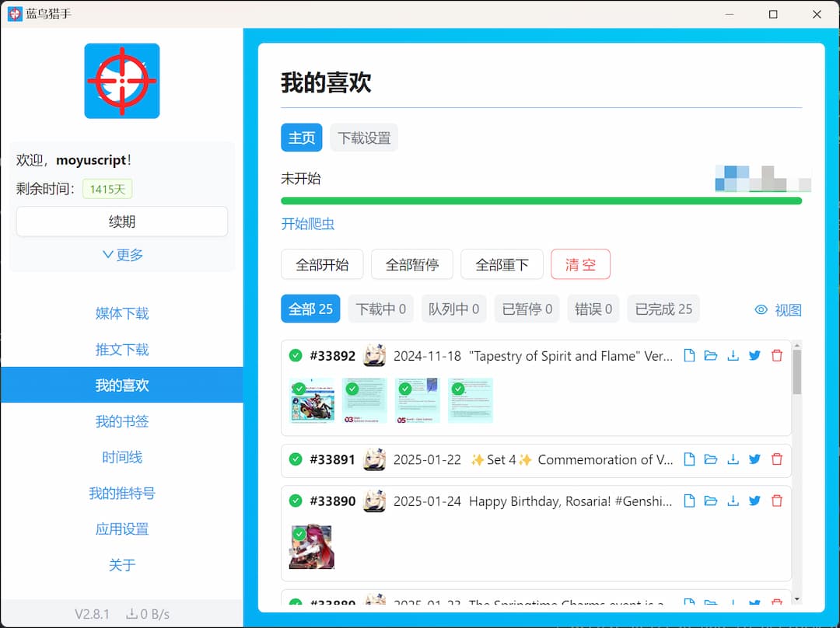The height and width of the screenshot is (628, 840).
Task: Open 媒体下载 in the sidebar
Action: coord(121,313)
